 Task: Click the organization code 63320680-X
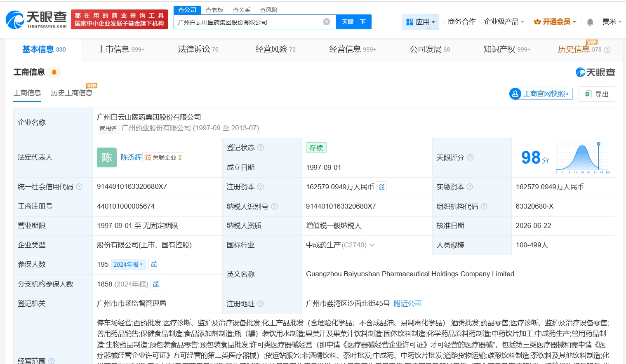pos(534,207)
